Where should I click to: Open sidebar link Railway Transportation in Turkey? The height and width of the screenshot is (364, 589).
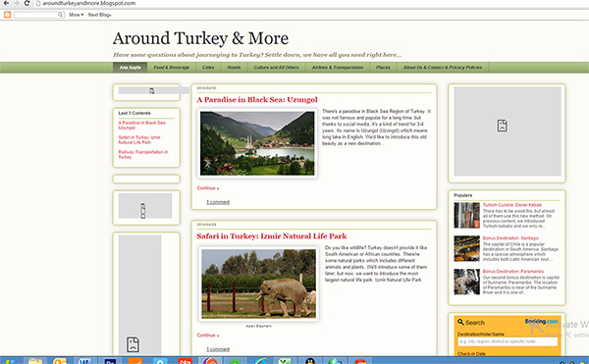(143, 155)
